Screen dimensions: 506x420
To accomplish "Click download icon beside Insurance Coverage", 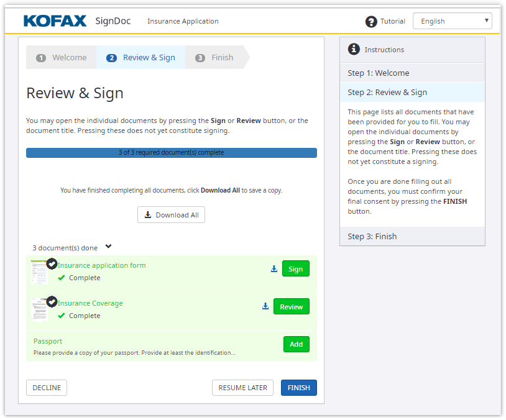I will 265,306.
